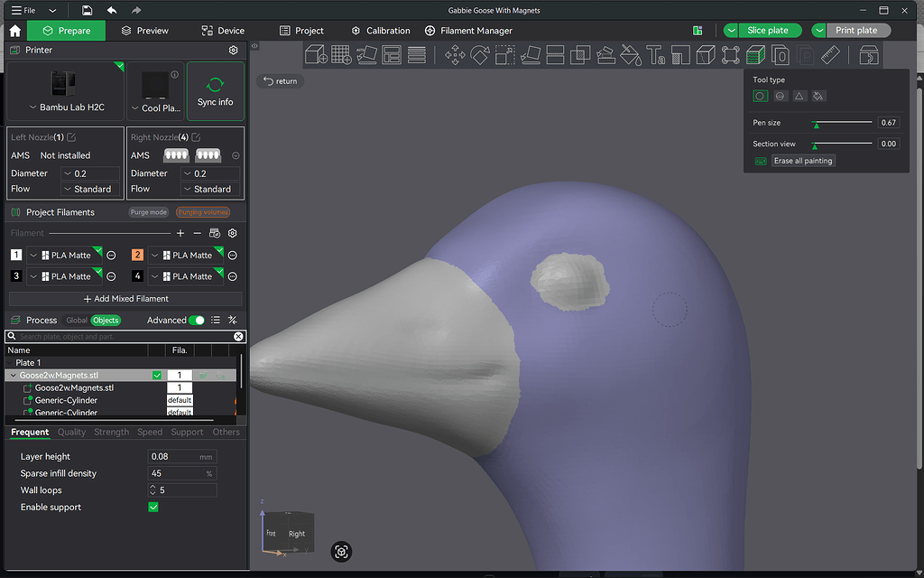Switch Process to Global

coord(77,321)
